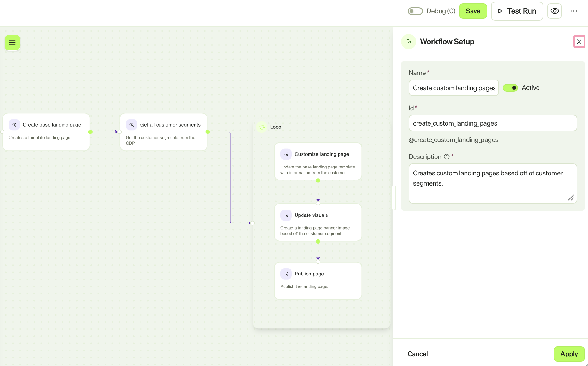
Task: Click the Workflow Setup branch icon
Action: click(409, 42)
